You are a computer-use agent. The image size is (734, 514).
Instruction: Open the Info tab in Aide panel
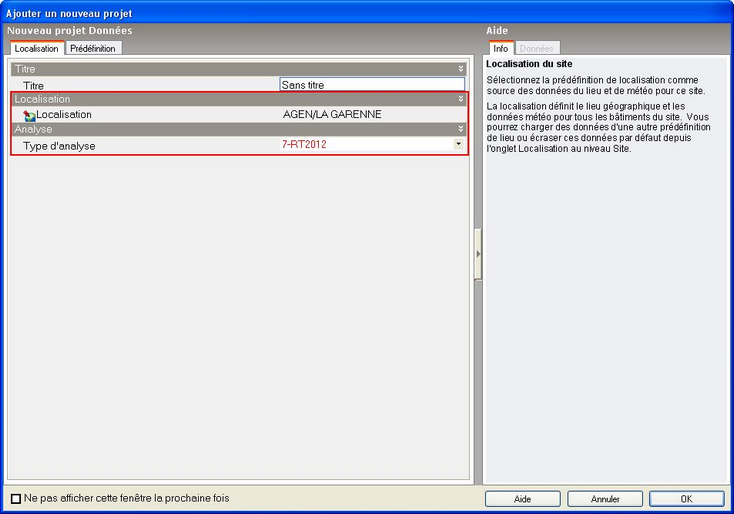[500, 48]
